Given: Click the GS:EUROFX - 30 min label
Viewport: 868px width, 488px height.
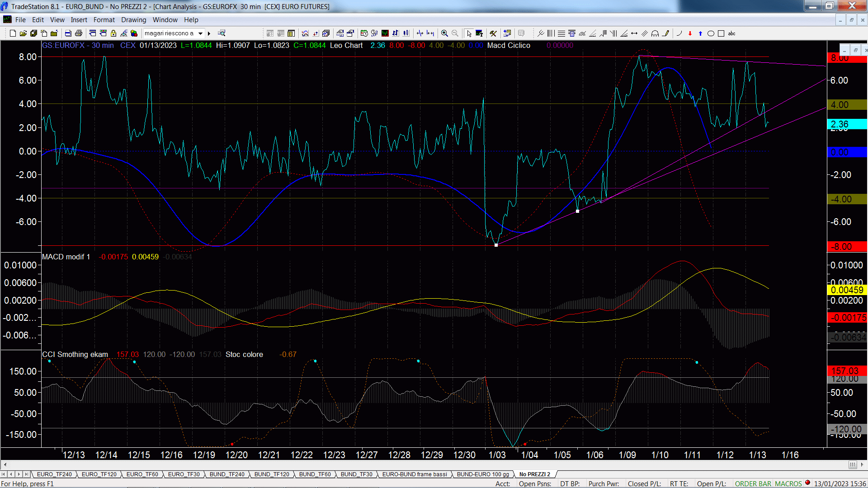Looking at the screenshot, I should coord(78,46).
